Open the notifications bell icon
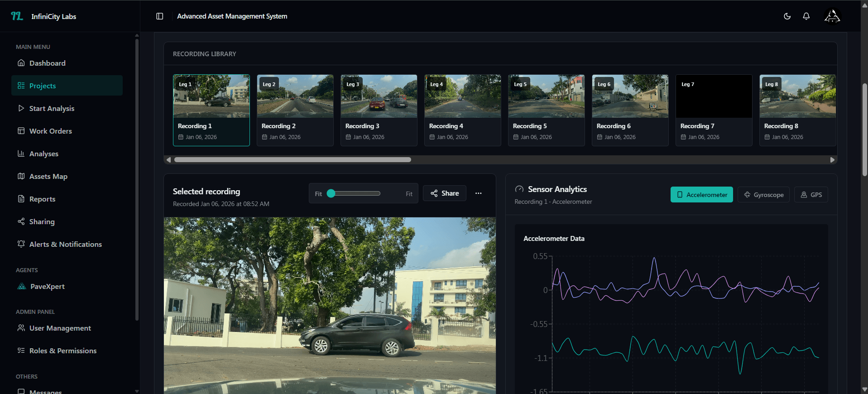The width and height of the screenshot is (868, 394). click(x=806, y=16)
